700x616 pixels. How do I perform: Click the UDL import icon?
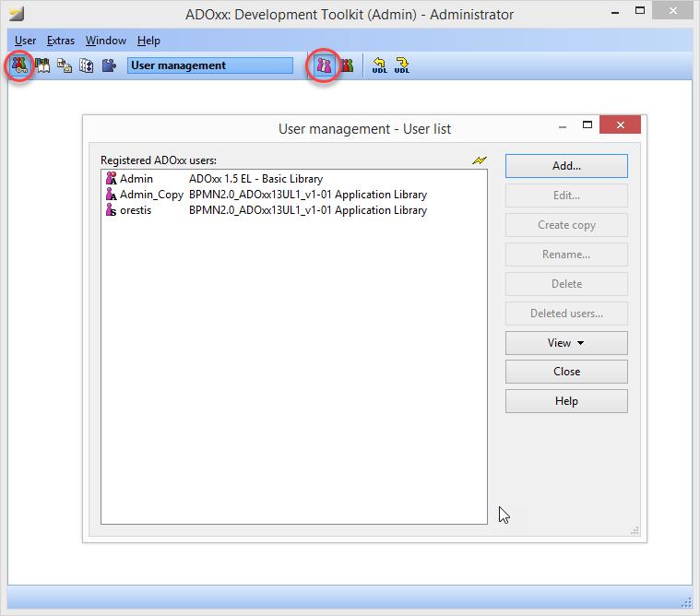(x=379, y=65)
